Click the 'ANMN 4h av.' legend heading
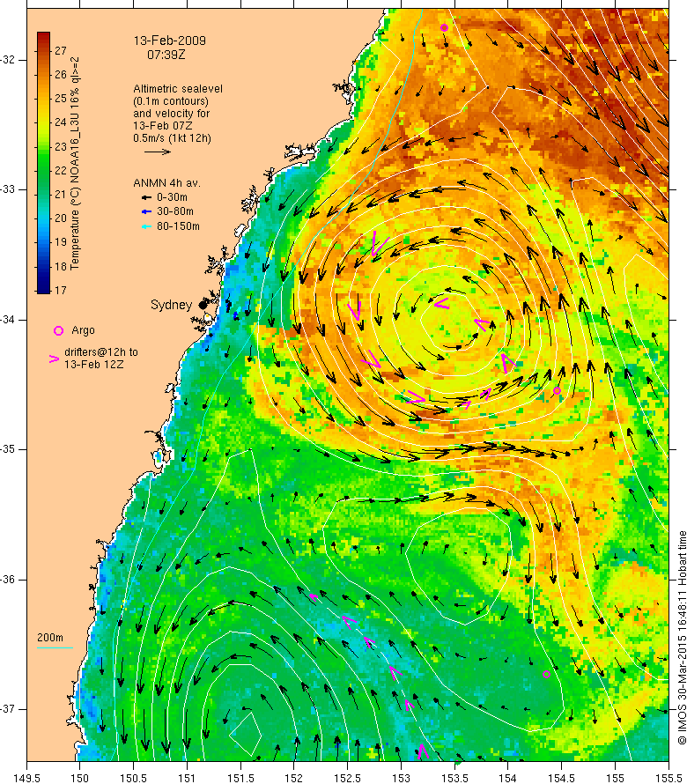 tap(166, 183)
